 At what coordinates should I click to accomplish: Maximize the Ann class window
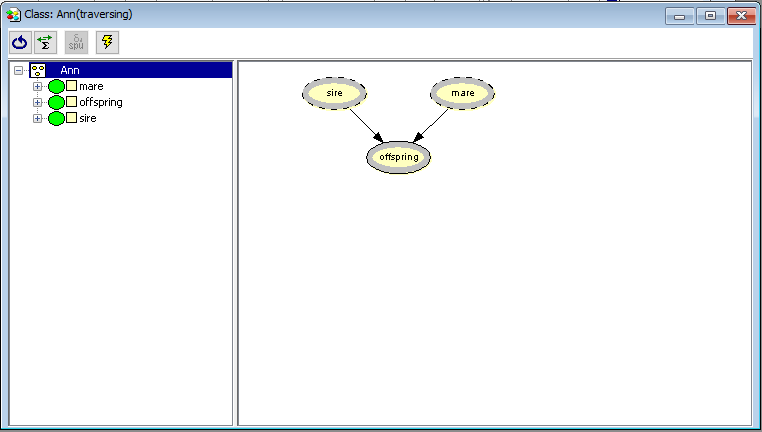710,16
